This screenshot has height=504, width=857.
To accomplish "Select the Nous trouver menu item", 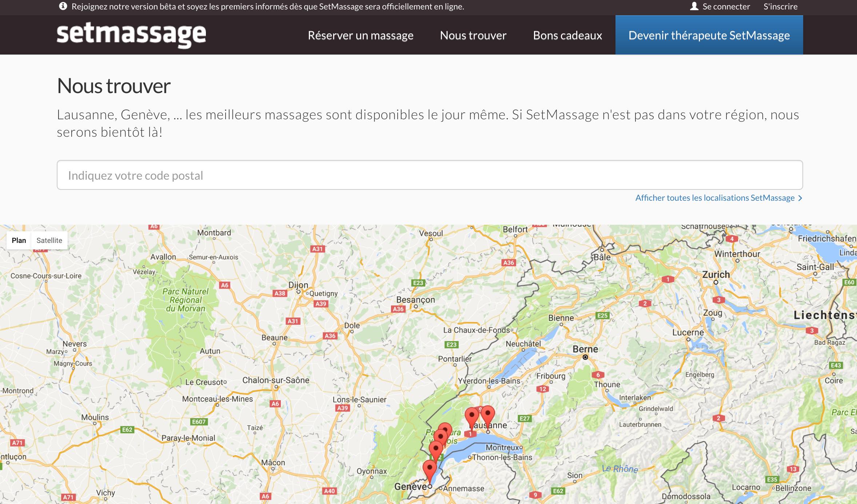I will 473,35.
